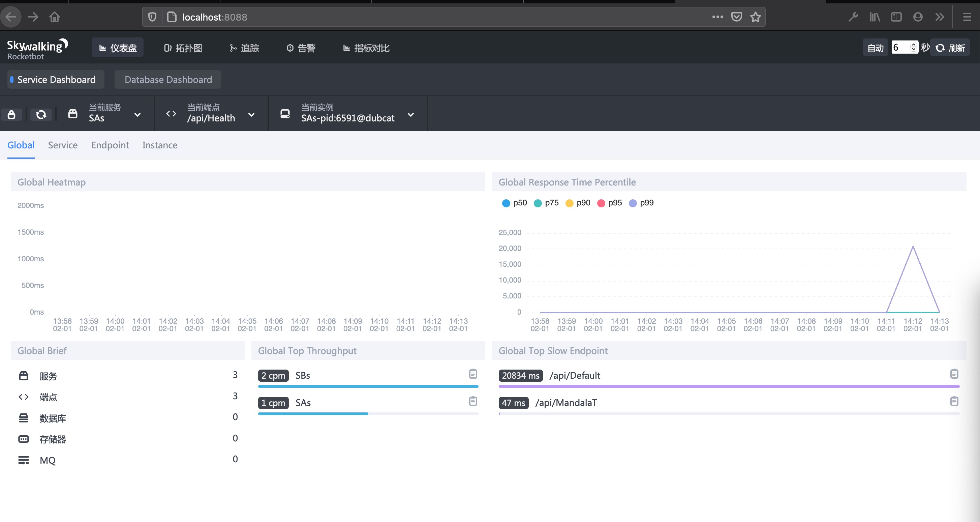Click the storage icon in Global Brief
980x522 pixels.
pos(24,439)
